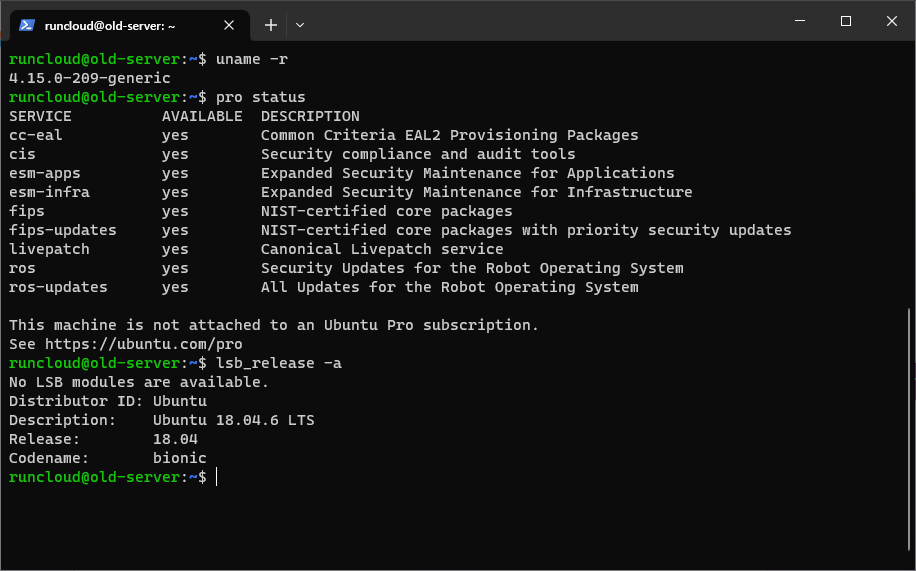This screenshot has width=916, height=571.
Task: Close the terminal window
Action: click(891, 21)
